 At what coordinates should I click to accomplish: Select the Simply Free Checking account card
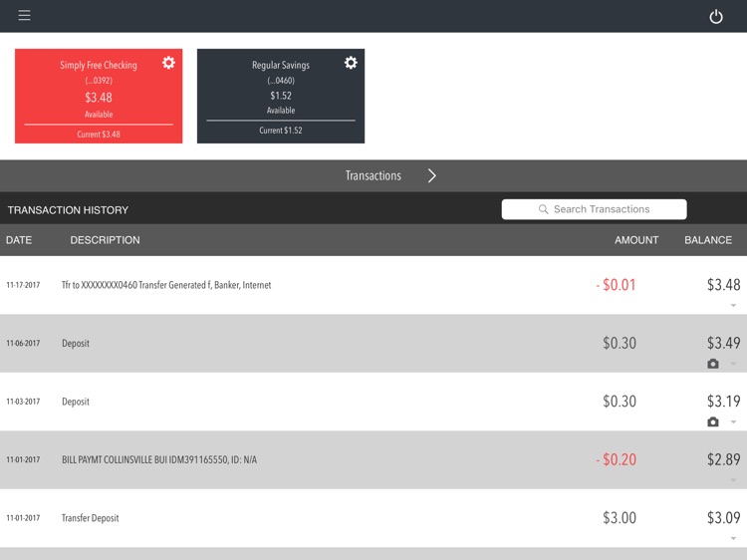coord(99,96)
